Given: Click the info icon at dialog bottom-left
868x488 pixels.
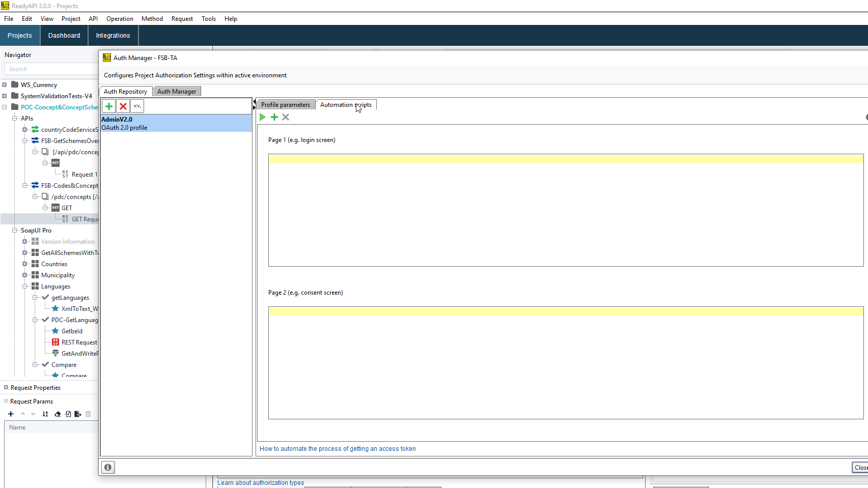Looking at the screenshot, I should point(108,467).
